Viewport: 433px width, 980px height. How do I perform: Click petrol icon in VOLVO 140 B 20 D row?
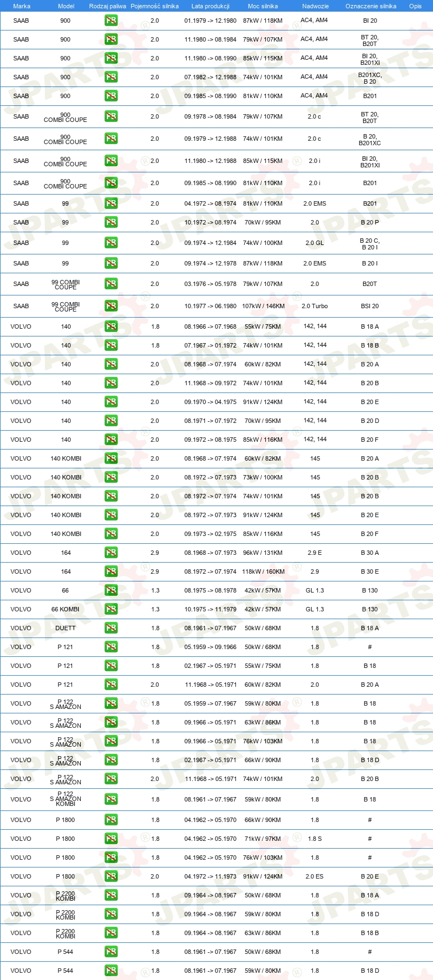pos(111,421)
